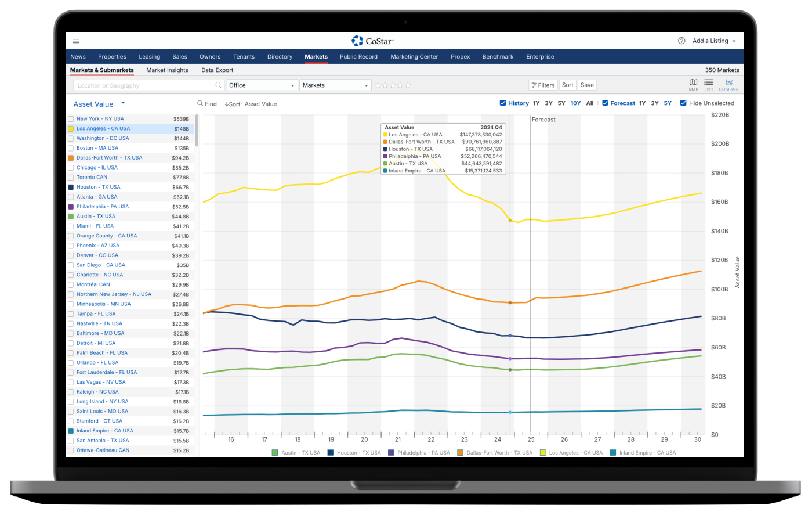Screen dimensions: 812x519
Task: Go to the Properties menu item
Action: point(112,57)
